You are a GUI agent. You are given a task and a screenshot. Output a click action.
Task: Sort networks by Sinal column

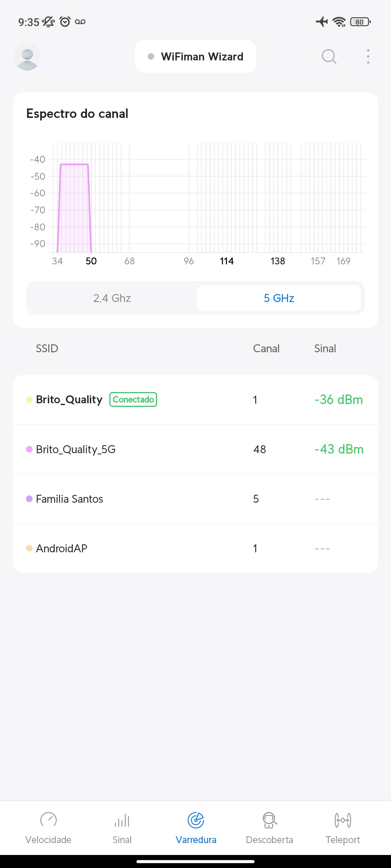(325, 349)
